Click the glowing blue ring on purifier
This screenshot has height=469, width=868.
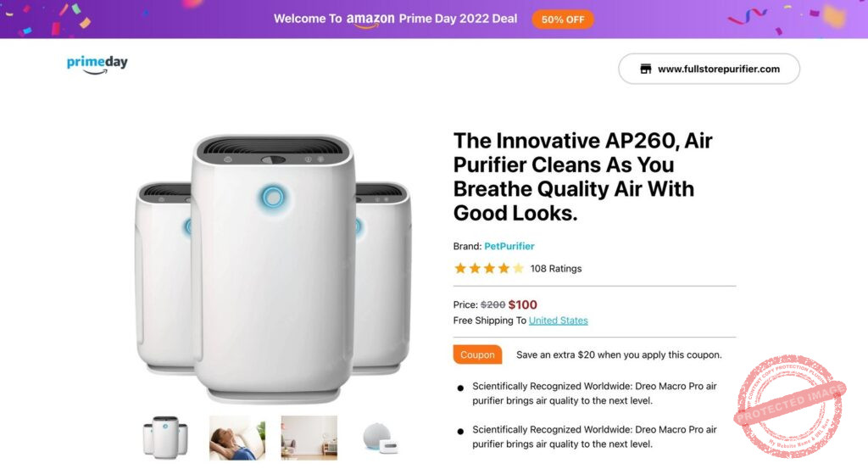[x=272, y=197]
